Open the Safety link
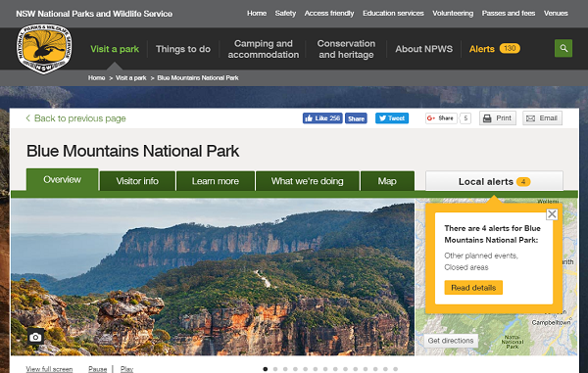 (x=285, y=14)
